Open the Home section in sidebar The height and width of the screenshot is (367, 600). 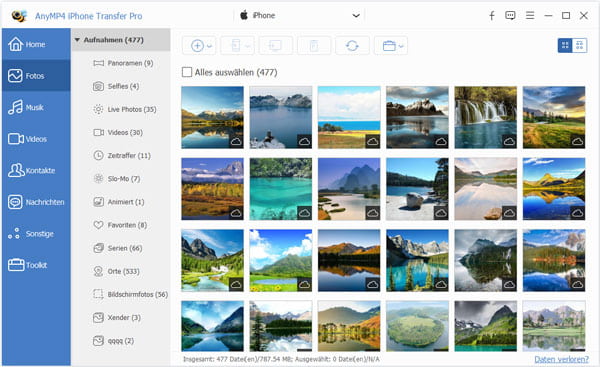[36, 44]
